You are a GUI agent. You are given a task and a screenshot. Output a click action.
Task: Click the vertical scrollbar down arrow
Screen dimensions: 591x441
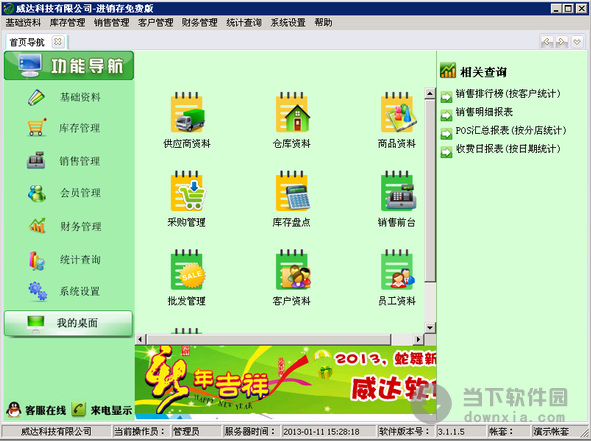pos(430,328)
